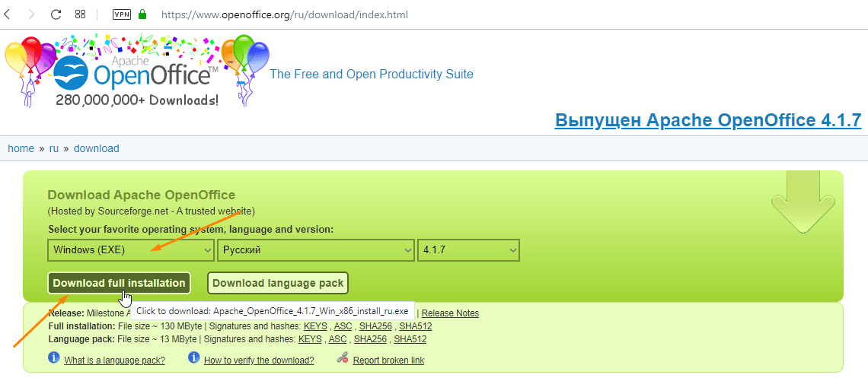Click '(Hosted by Sourceforge.net - A trusted website)' text
This screenshot has height=378, width=868.
(x=151, y=211)
